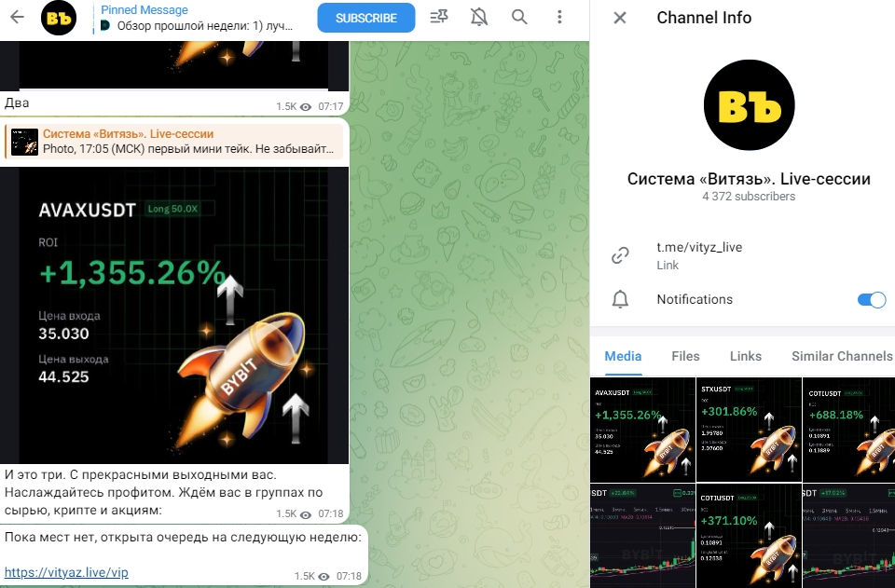Viewport: 895px width, 588px height.
Task: Open search in this channel
Action: click(519, 17)
